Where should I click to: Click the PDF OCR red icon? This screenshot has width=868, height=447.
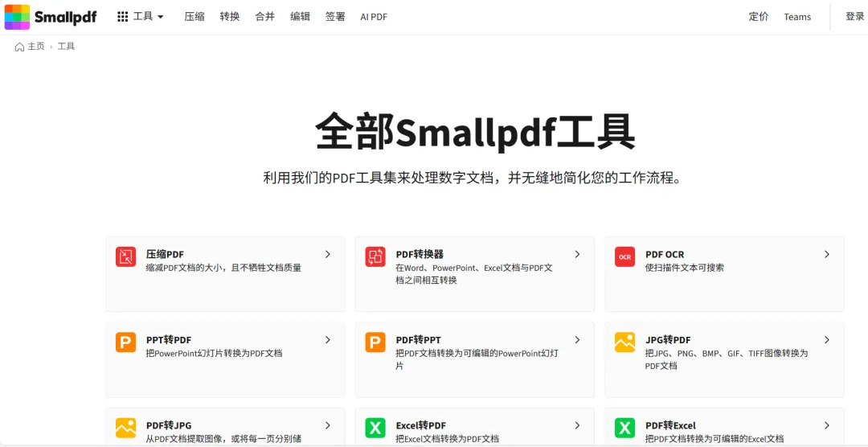point(625,256)
